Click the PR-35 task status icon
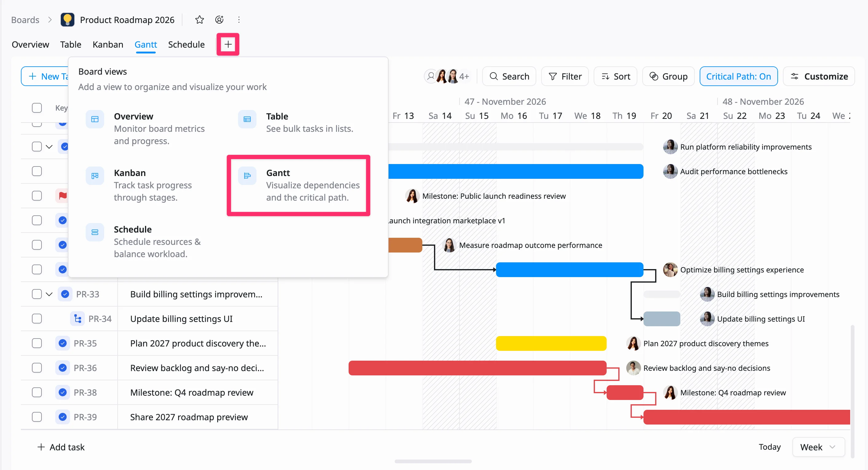Image resolution: width=868 pixels, height=470 pixels. pos(63,343)
